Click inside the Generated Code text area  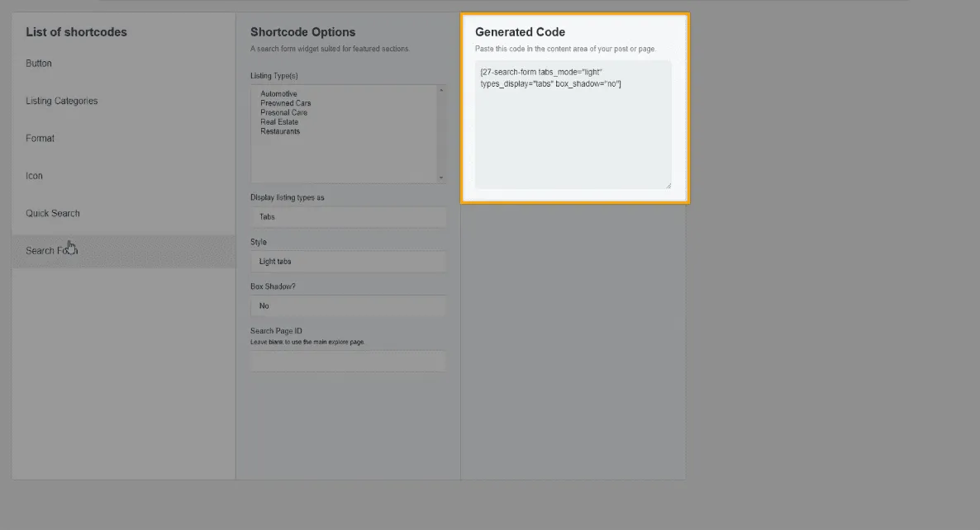pyautogui.click(x=573, y=132)
